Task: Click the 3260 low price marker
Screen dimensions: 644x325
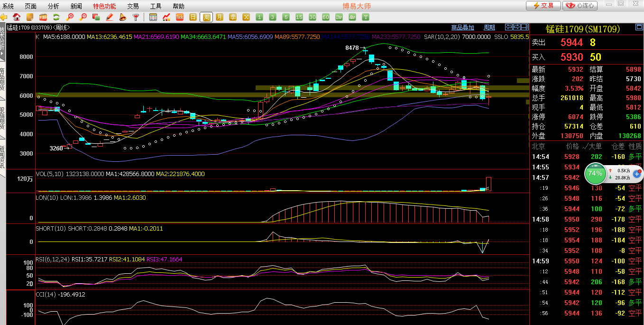Action: [56, 149]
